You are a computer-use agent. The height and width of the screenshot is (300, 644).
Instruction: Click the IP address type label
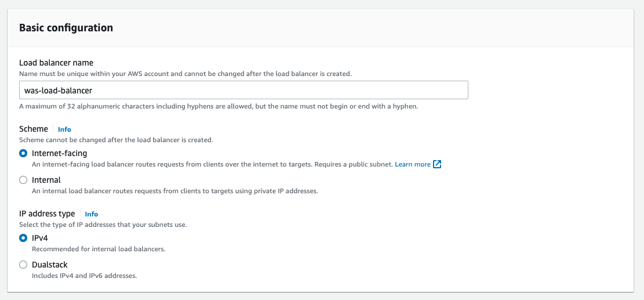tap(47, 214)
